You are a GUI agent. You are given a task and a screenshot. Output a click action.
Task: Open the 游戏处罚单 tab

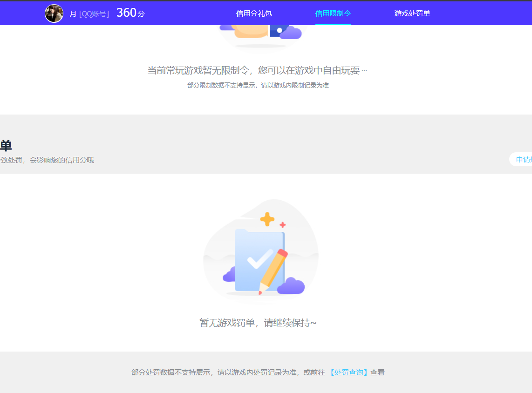tap(411, 13)
